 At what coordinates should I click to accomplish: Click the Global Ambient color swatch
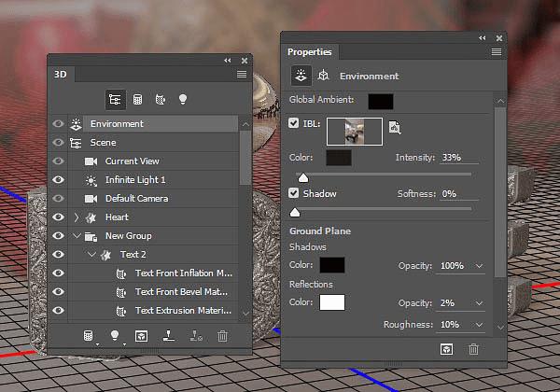(381, 102)
